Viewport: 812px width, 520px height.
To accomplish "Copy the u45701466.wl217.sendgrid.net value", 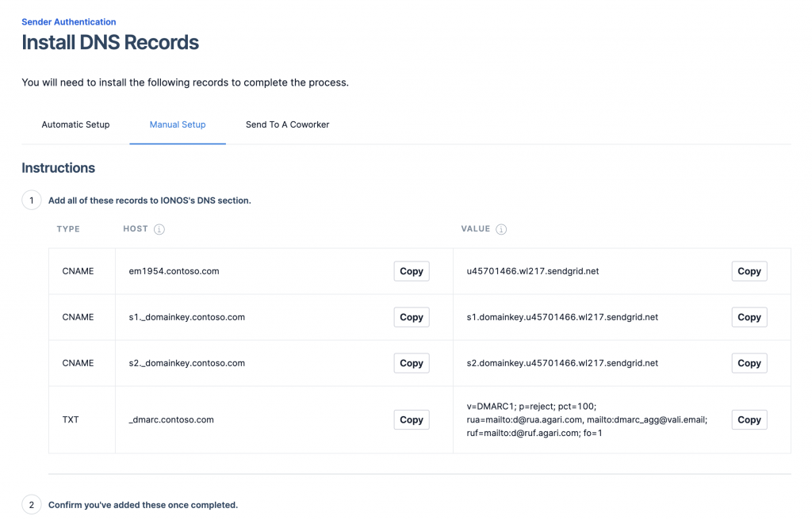I will tap(749, 271).
